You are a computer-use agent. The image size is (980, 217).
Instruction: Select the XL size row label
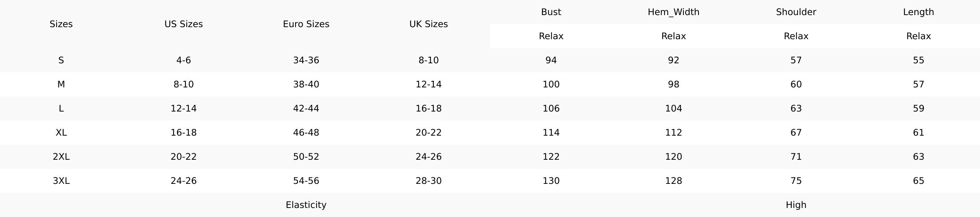[x=61, y=132]
